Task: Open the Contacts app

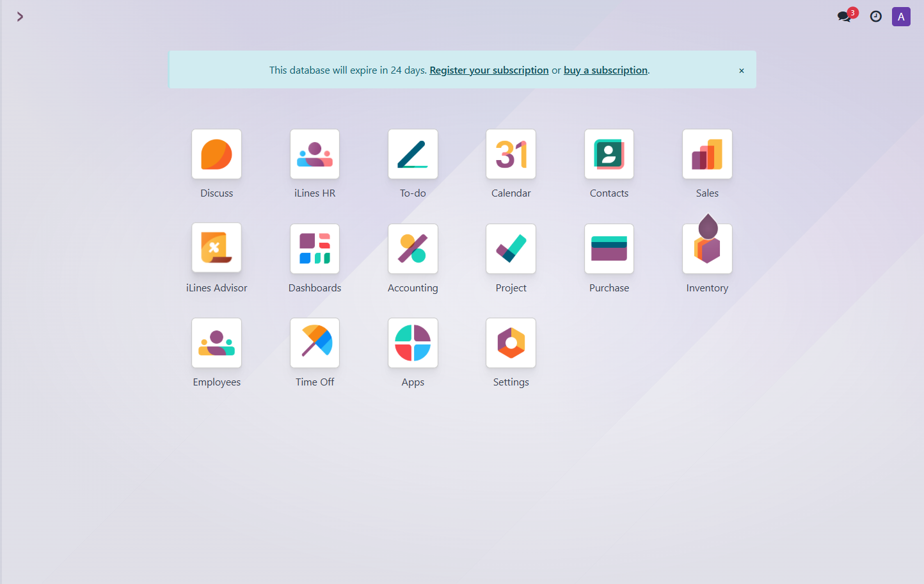Action: coord(609,154)
